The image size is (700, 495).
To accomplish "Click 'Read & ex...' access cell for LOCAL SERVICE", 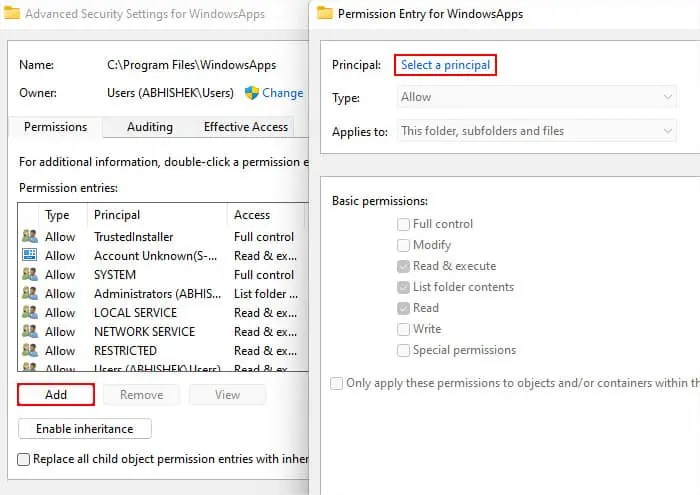I will point(265,312).
